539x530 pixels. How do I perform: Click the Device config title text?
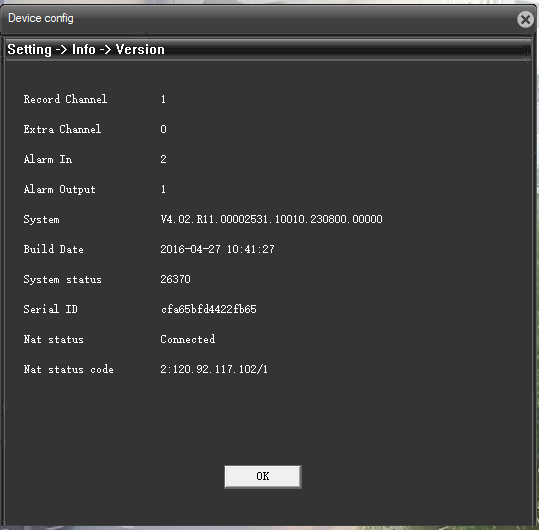tap(41, 18)
